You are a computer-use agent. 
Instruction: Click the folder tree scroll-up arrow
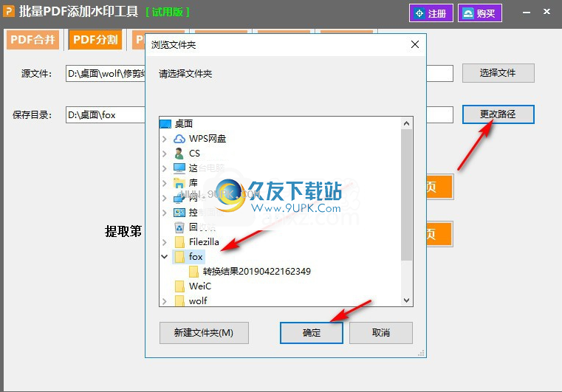[x=406, y=123]
